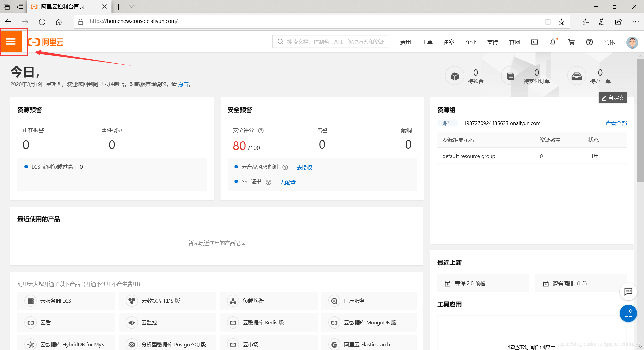Open 等保 2.0 预检 new feature
This screenshot has height=350, width=644.
(483, 283)
